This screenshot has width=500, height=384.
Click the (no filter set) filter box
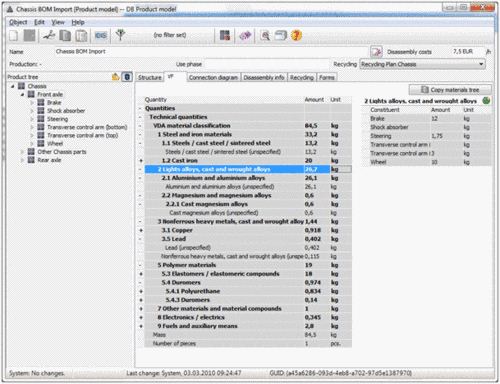[170, 35]
